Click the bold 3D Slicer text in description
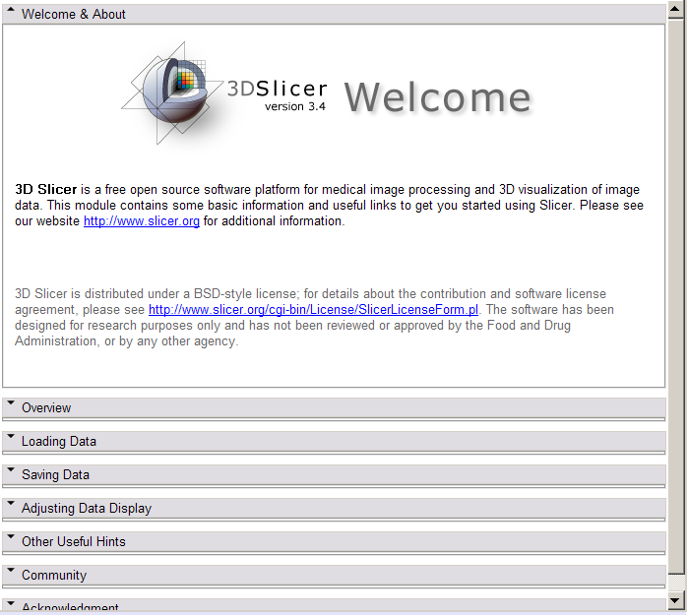 46,190
